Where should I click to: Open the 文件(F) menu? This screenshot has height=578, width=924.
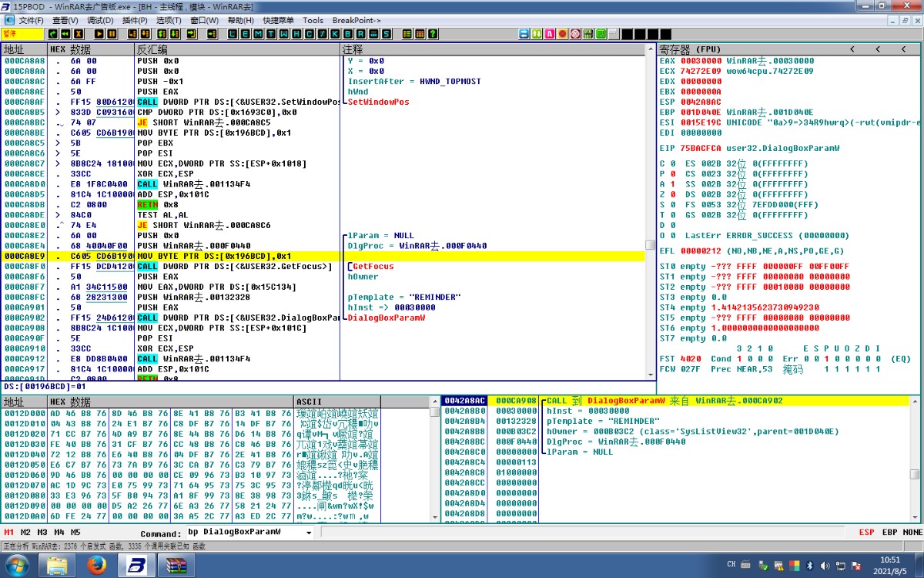click(x=30, y=20)
